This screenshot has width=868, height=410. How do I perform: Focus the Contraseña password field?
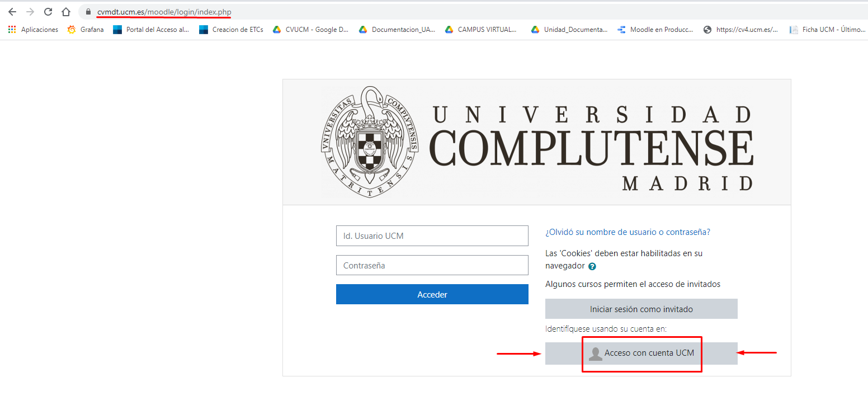point(432,265)
